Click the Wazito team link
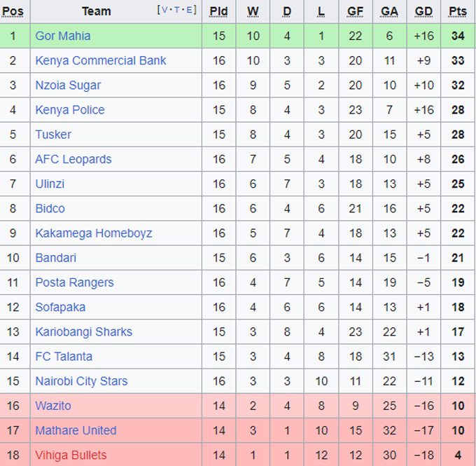This screenshot has height=466, width=476. pyautogui.click(x=53, y=406)
